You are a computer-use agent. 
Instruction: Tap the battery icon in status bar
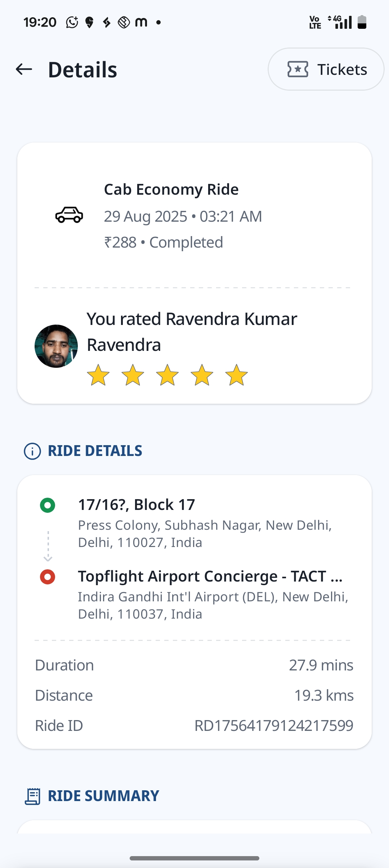[x=362, y=22]
